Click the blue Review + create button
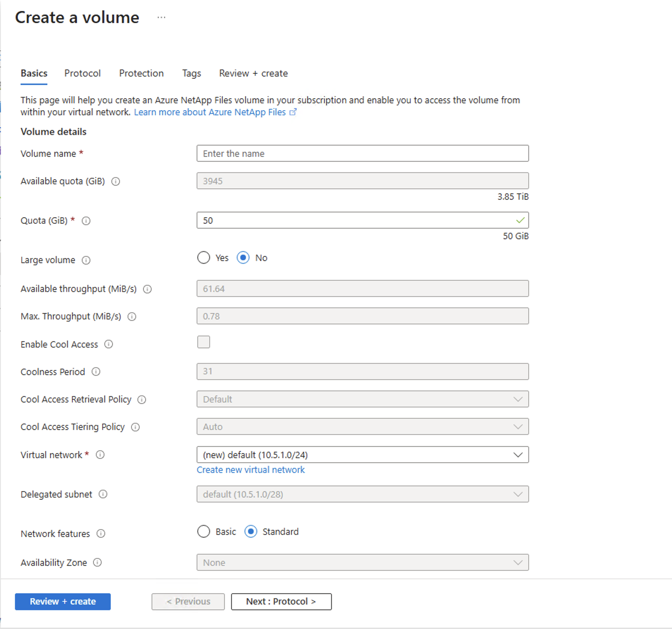The image size is (672, 629). click(63, 601)
